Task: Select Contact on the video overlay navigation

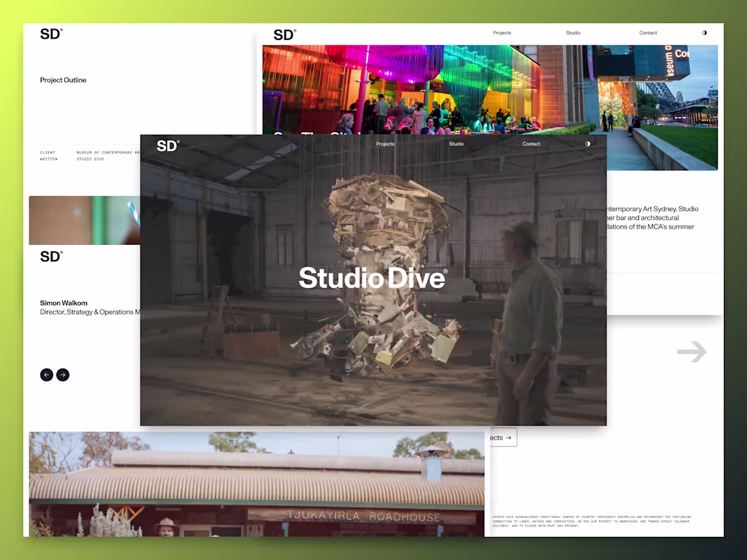Action: pyautogui.click(x=531, y=143)
